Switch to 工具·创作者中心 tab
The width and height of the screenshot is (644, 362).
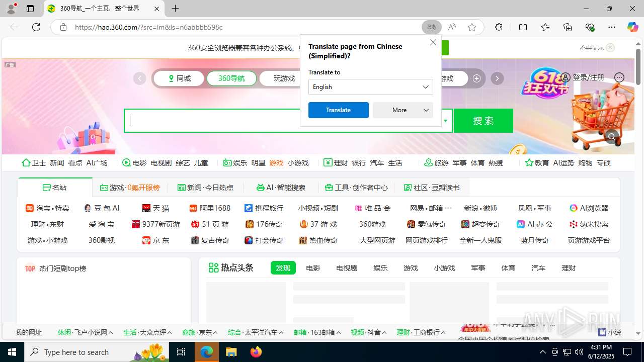(x=356, y=188)
